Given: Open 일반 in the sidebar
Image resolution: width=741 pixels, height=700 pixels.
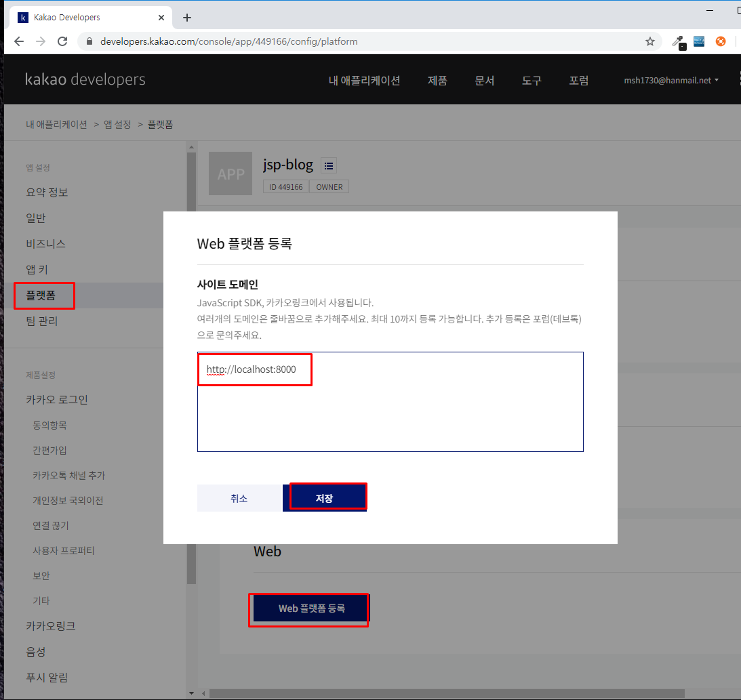Looking at the screenshot, I should coord(36,218).
